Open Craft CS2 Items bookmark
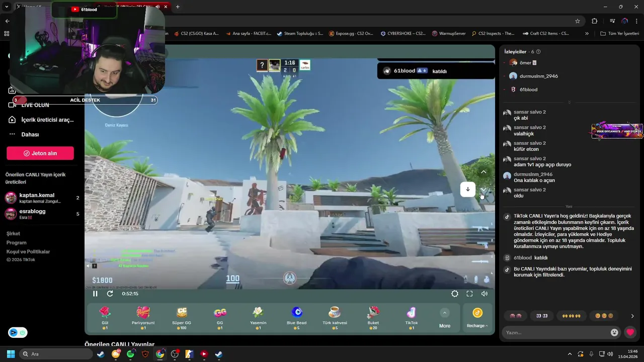 point(545,34)
